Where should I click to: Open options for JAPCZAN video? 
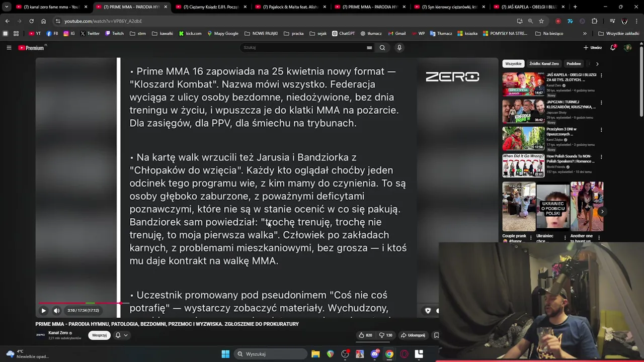[x=601, y=103]
